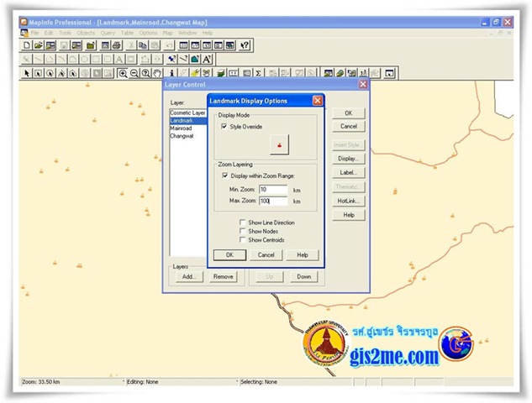Select the arrow Select tool
This screenshot has height=403, width=532.
click(26, 73)
